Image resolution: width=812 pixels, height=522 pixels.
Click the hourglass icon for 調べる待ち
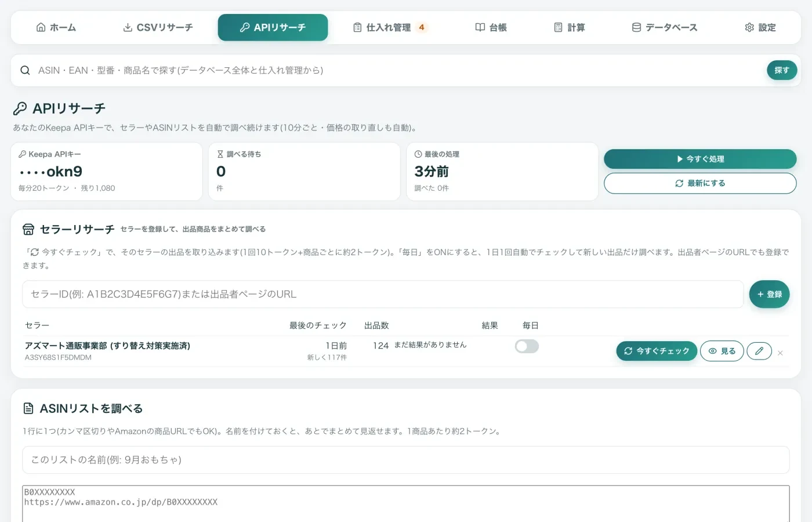point(220,154)
